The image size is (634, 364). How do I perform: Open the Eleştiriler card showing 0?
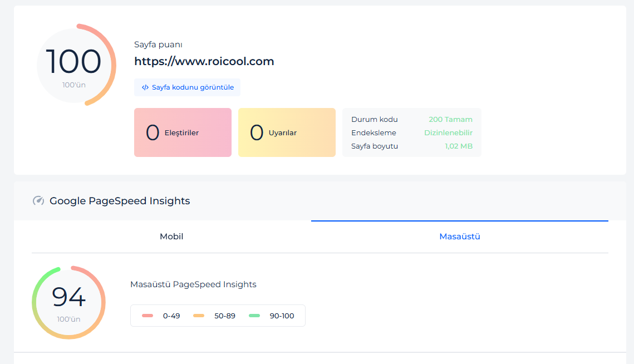pyautogui.click(x=183, y=132)
